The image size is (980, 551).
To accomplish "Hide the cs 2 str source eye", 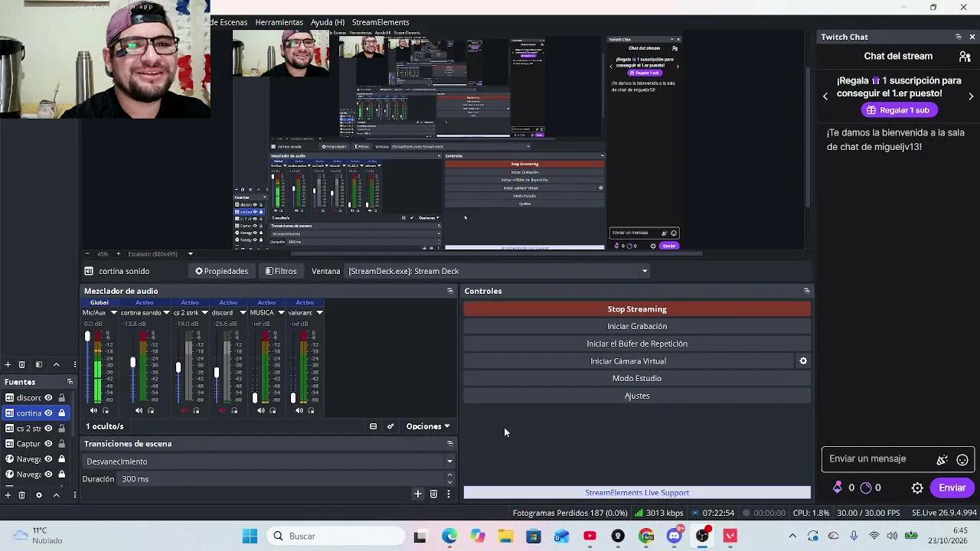I will point(48,429).
